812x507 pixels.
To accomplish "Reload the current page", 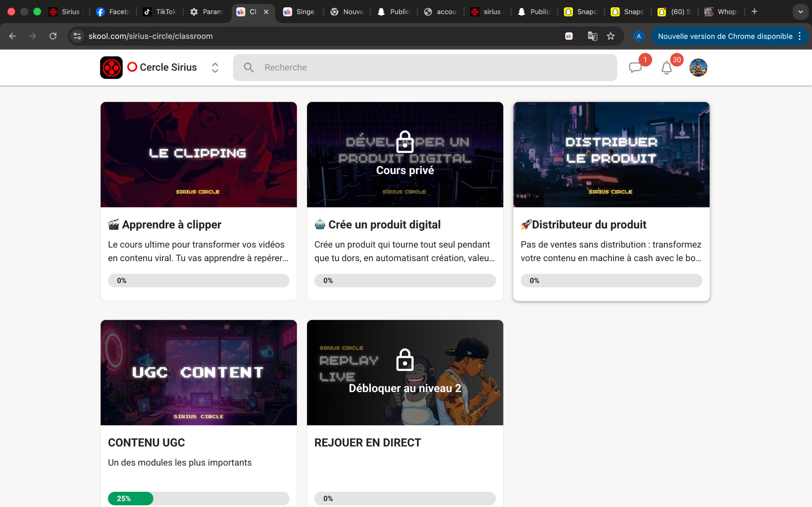I will point(53,36).
